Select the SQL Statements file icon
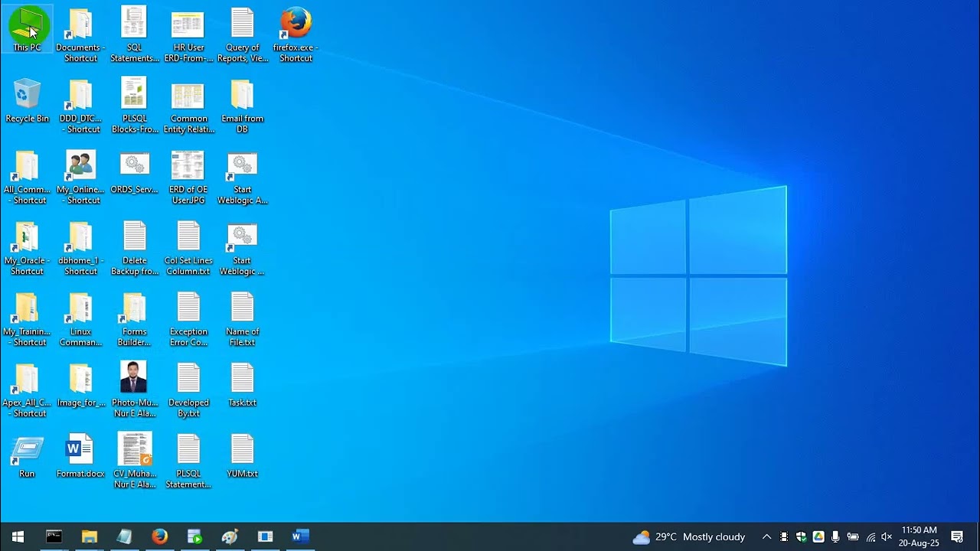Image resolution: width=980 pixels, height=551 pixels. tap(135, 35)
